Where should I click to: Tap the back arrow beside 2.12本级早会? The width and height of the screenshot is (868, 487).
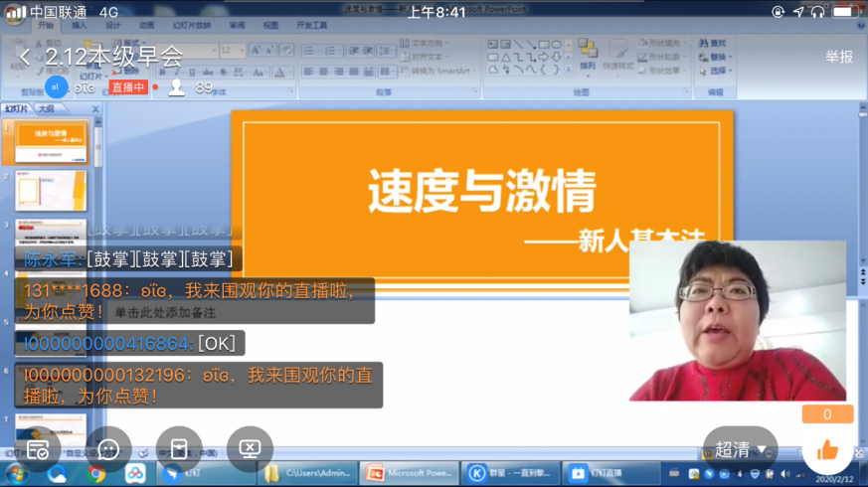pyautogui.click(x=25, y=58)
